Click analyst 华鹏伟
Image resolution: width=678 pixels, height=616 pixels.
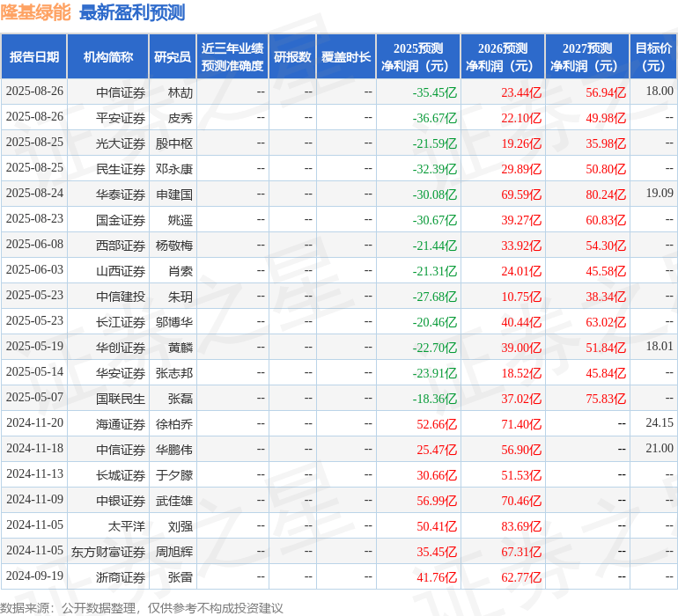pyautogui.click(x=174, y=450)
